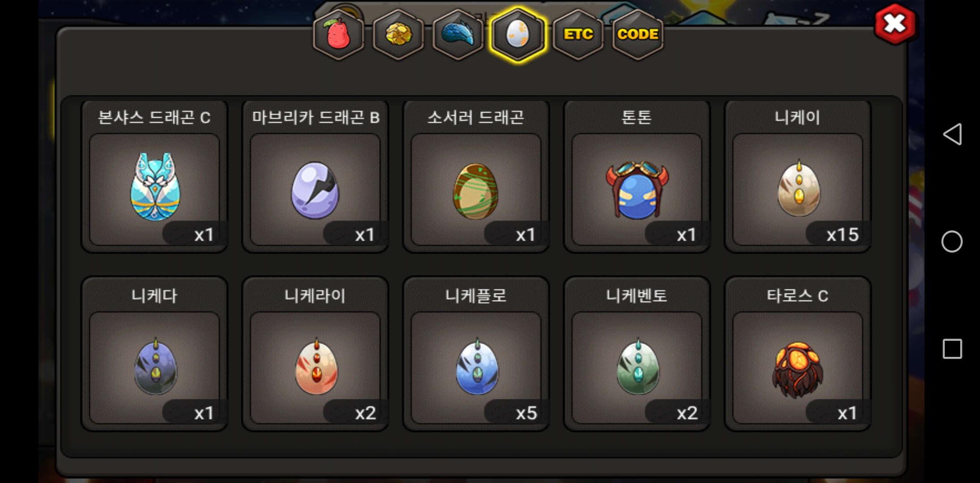Screen dimensions: 980x483
Task: Open the blue feather wing tab
Action: click(x=458, y=34)
